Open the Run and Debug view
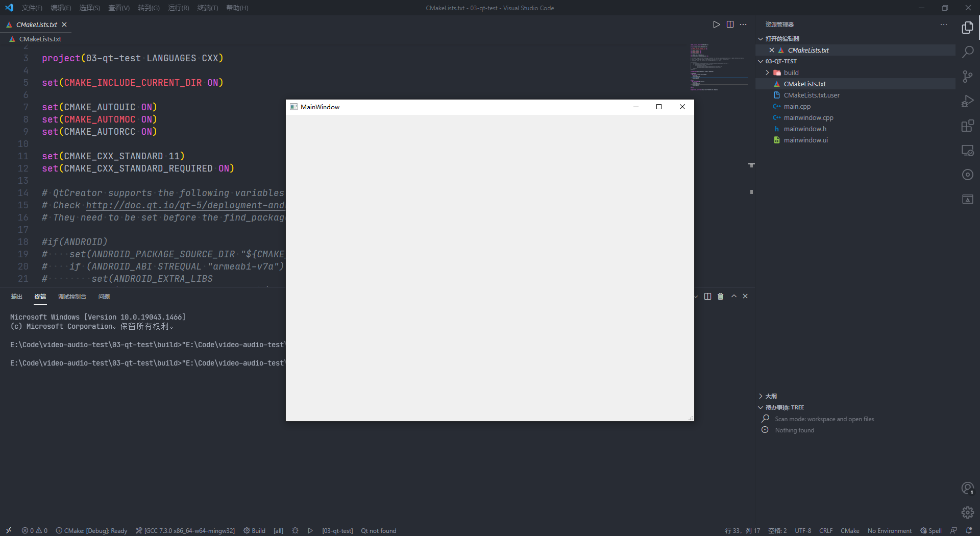The image size is (980, 536). coord(968,101)
